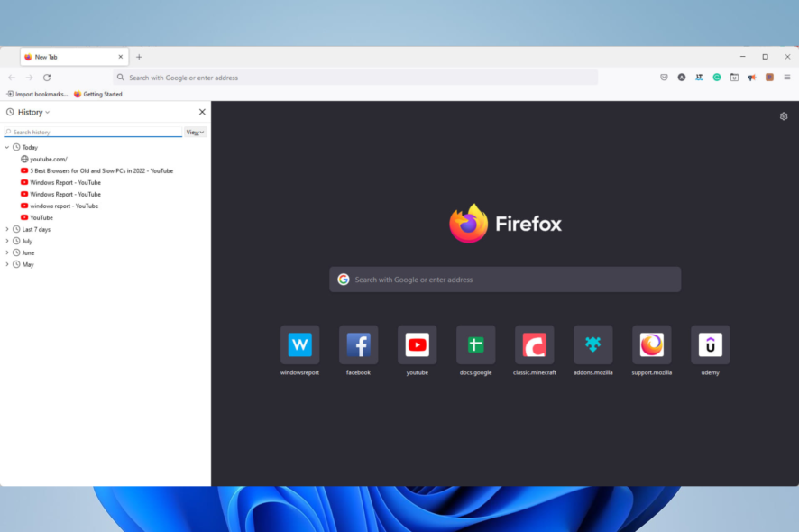Open the docs.google shortcut tile
Screen dimensions: 799x532
pos(475,345)
